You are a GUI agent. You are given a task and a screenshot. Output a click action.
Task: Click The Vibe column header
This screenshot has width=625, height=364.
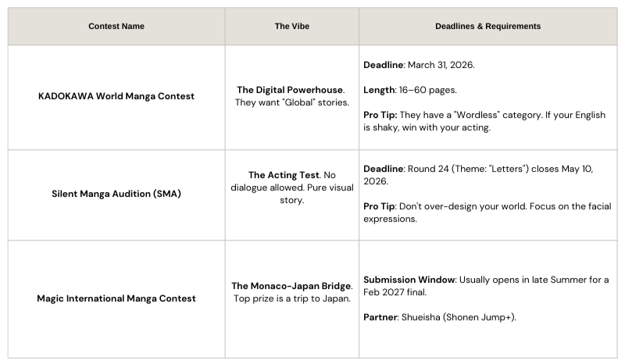tap(291, 27)
